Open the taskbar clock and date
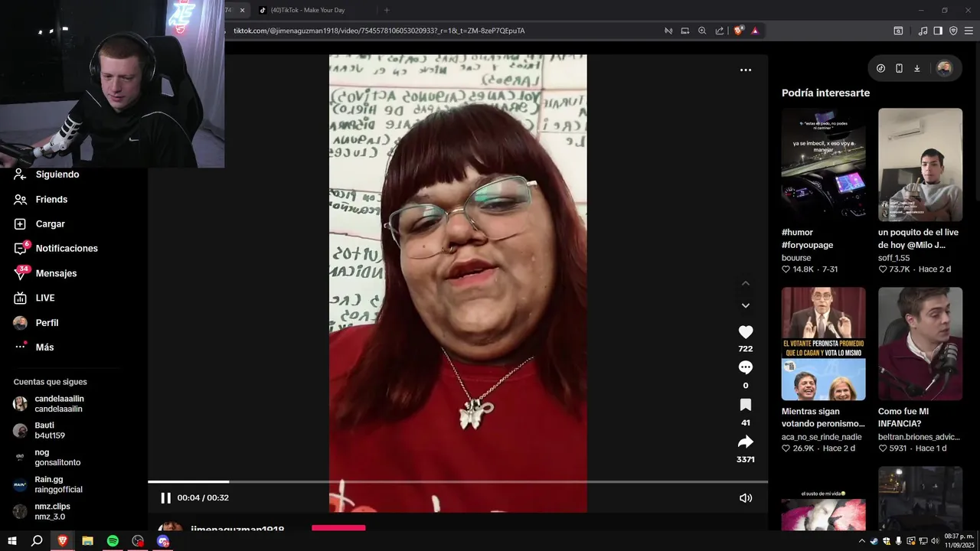 [959, 540]
